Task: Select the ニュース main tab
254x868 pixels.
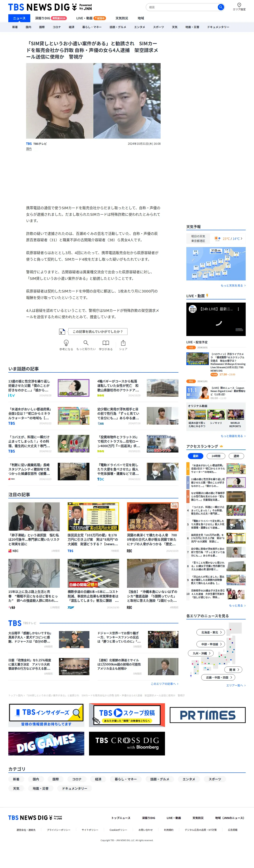Action: click(x=19, y=18)
